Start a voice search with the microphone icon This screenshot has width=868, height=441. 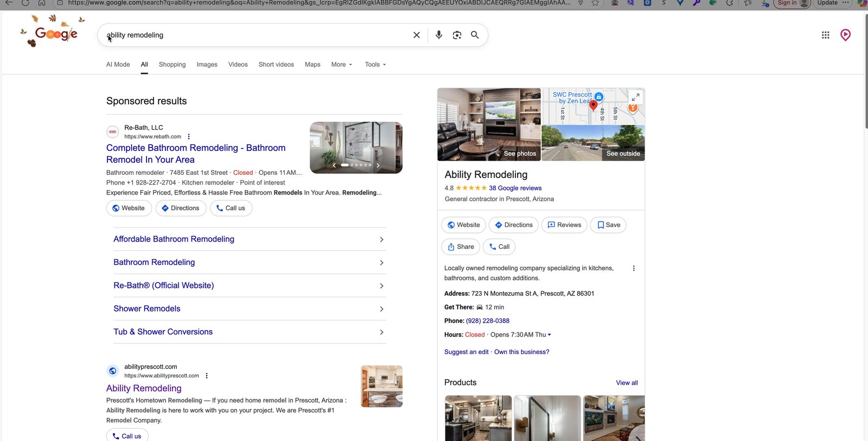point(439,35)
